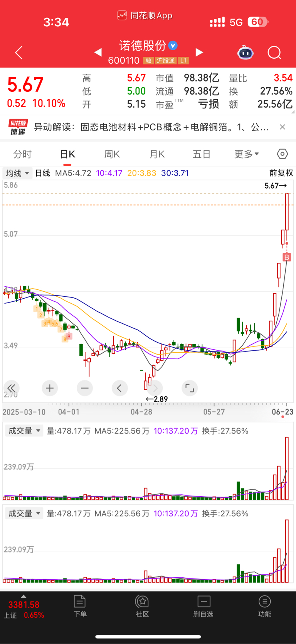This screenshot has height=644, width=296.
Task: Tap the 量比 3.54 value
Action: tap(283, 78)
